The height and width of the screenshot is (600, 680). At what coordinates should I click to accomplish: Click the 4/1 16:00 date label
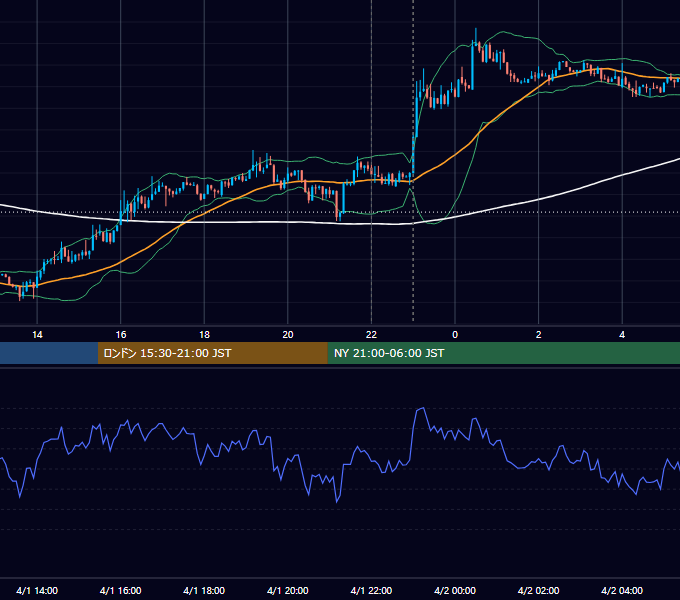121,590
